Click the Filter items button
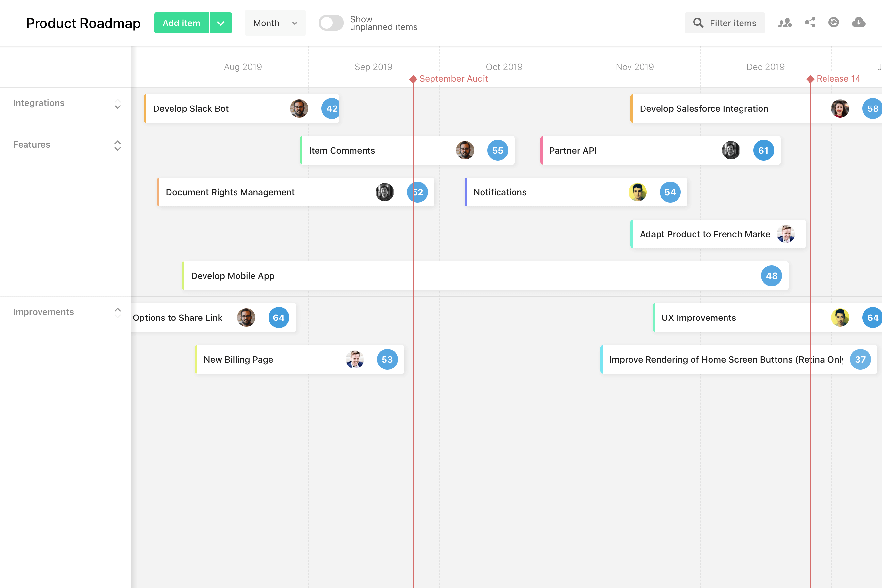882x588 pixels. pos(725,23)
